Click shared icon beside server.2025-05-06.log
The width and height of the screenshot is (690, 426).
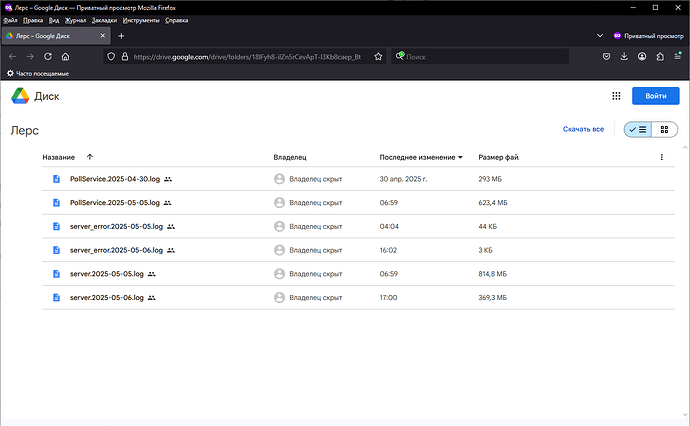point(151,298)
